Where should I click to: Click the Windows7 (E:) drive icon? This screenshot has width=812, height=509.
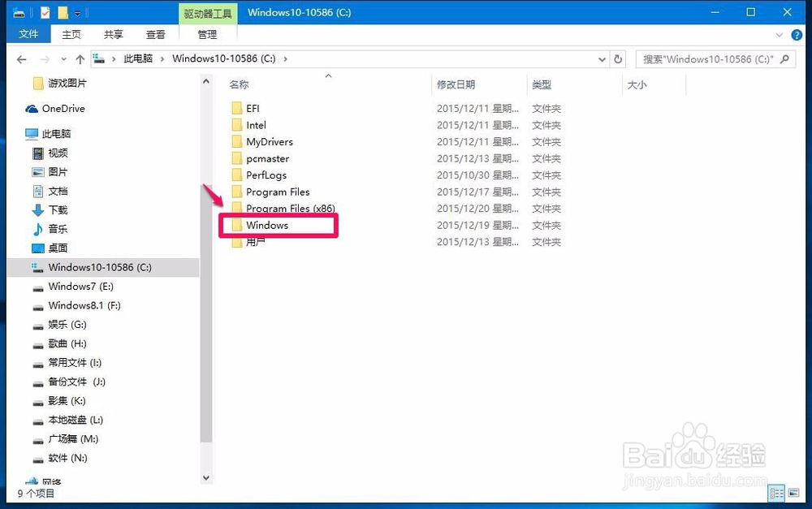(x=38, y=288)
